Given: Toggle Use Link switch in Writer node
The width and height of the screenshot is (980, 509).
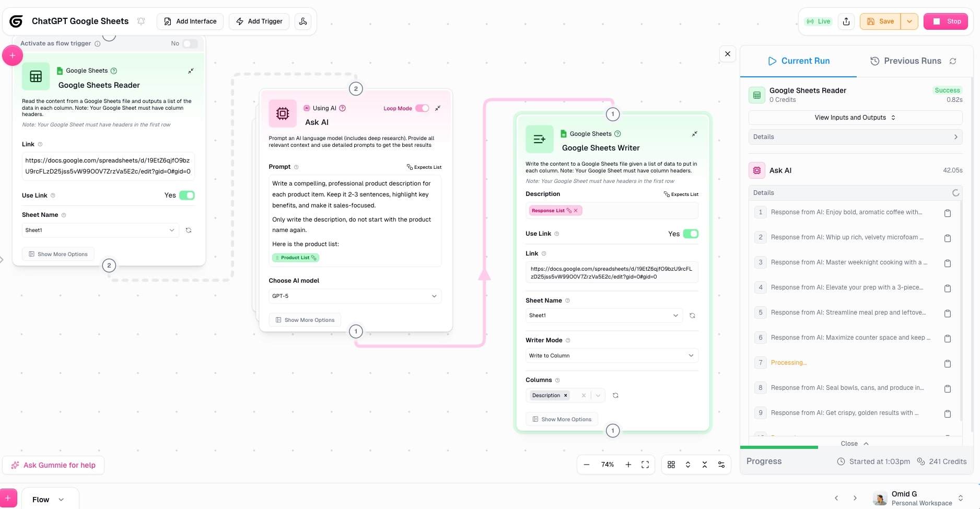Looking at the screenshot, I should point(691,234).
